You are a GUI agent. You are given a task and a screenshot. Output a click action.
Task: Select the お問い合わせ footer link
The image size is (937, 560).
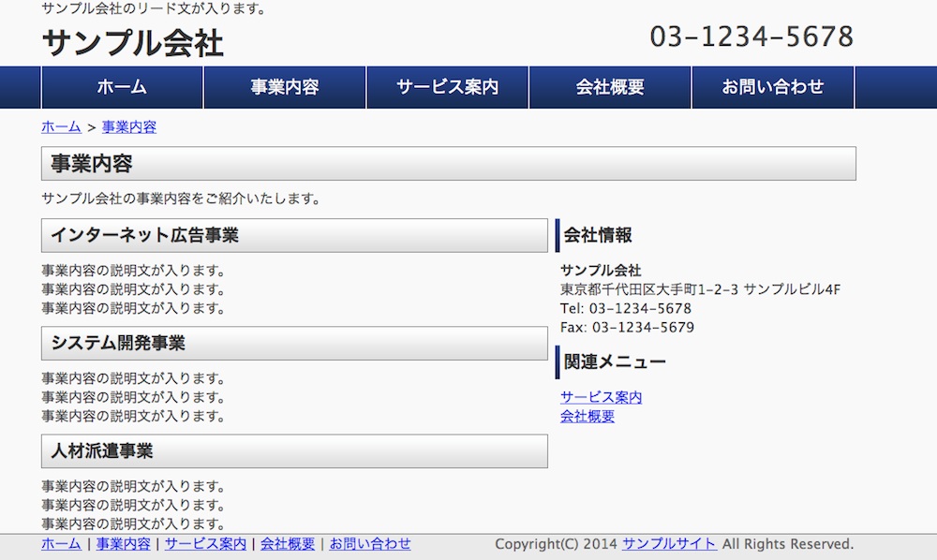click(x=370, y=544)
